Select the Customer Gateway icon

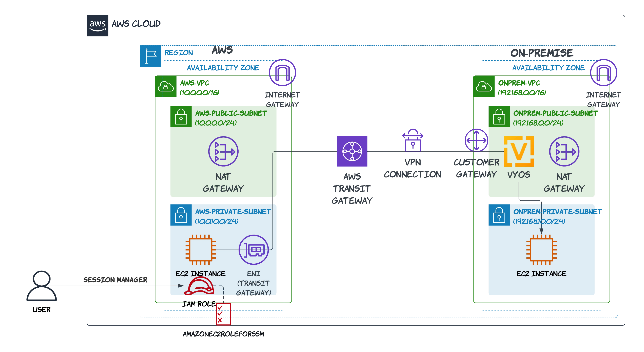pyautogui.click(x=476, y=140)
